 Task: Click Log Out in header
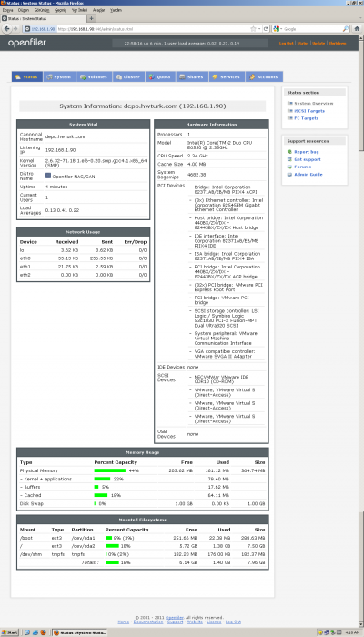[287, 43]
